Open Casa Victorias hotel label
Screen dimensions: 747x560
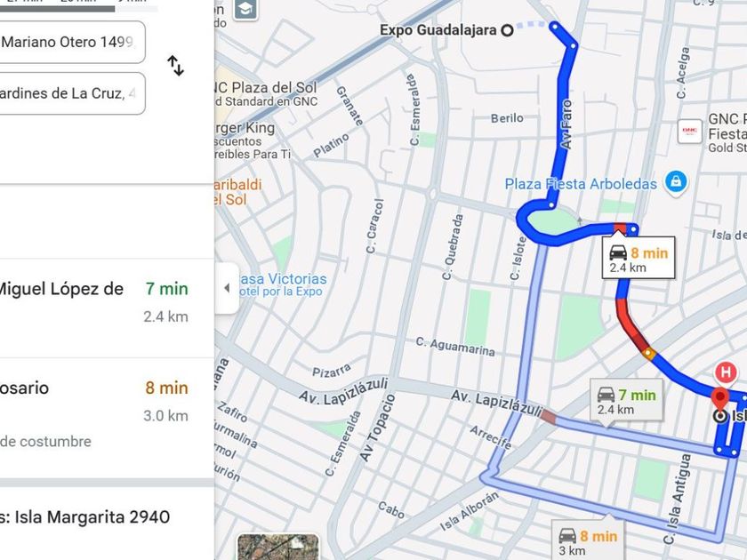click(283, 284)
